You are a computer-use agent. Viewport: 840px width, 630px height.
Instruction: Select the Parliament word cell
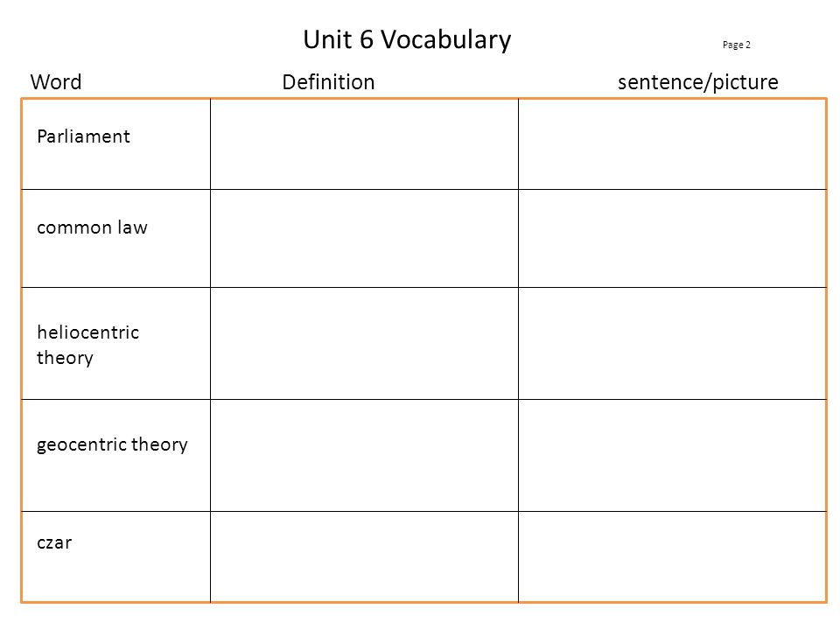pos(115,144)
